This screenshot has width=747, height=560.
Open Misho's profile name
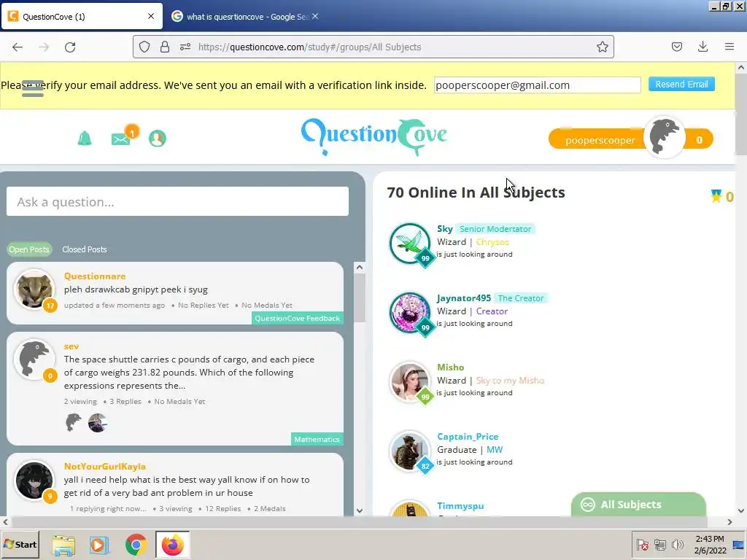[x=451, y=367]
